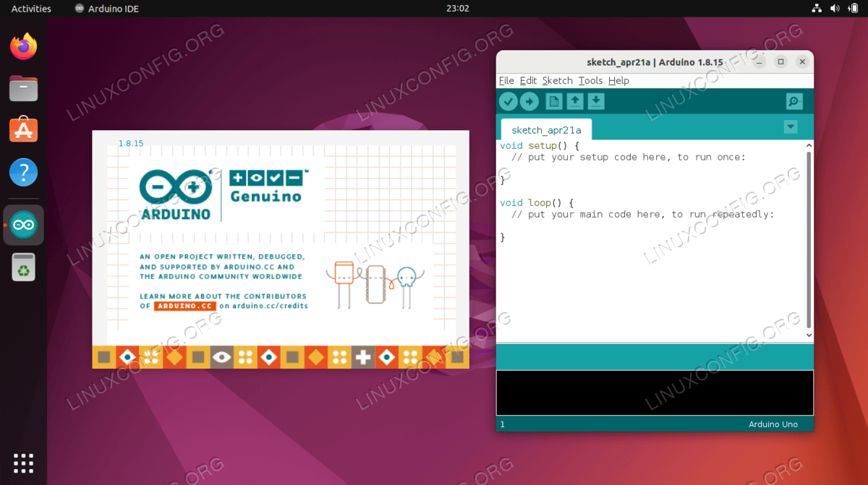Click the Upload (arrow) button
The height and width of the screenshot is (485, 868).
click(x=529, y=101)
